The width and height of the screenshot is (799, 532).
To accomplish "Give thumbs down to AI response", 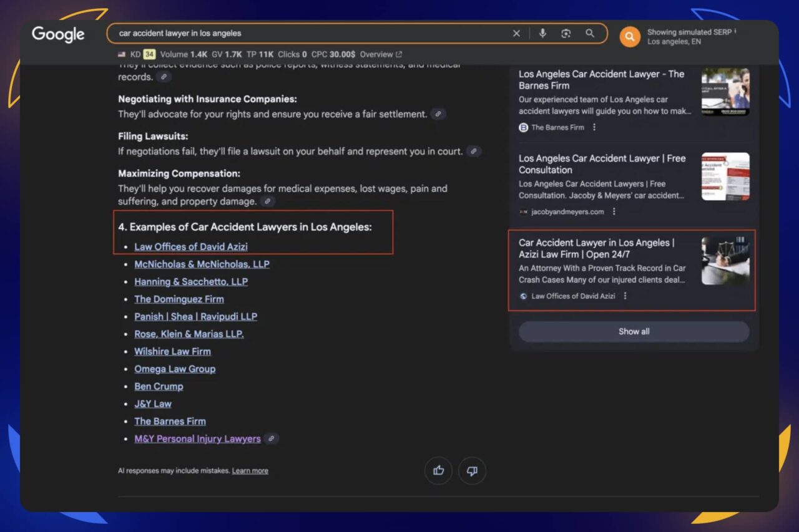I will [472, 471].
